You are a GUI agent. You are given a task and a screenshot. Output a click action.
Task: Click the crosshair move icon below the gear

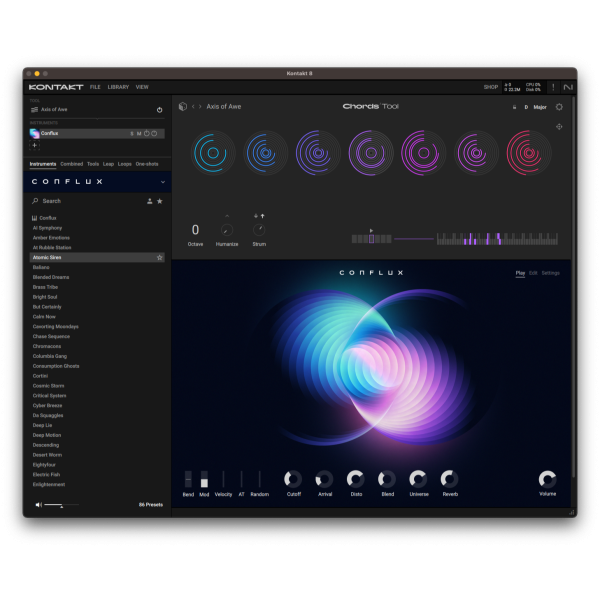(559, 127)
